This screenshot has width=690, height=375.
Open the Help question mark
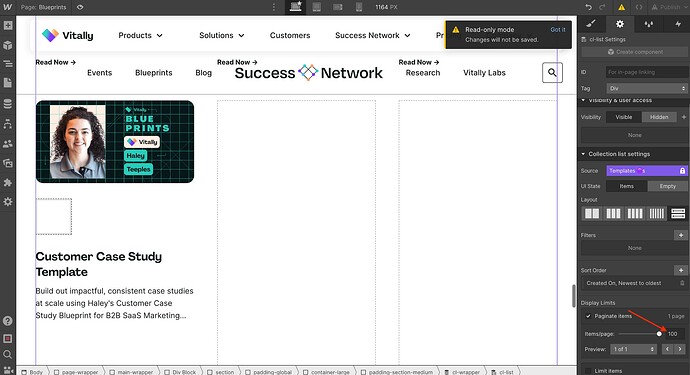click(x=8, y=321)
